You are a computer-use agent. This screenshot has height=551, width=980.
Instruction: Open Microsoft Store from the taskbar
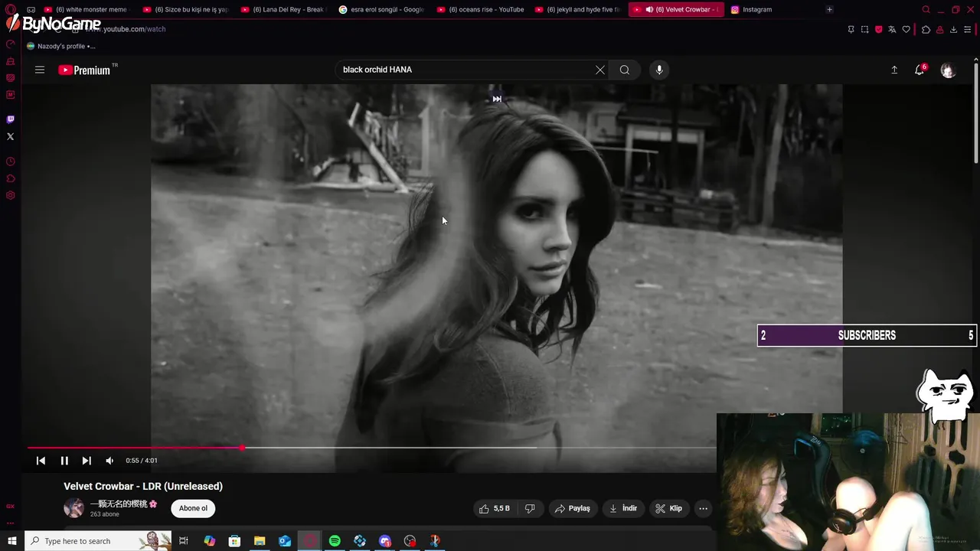tap(234, 541)
